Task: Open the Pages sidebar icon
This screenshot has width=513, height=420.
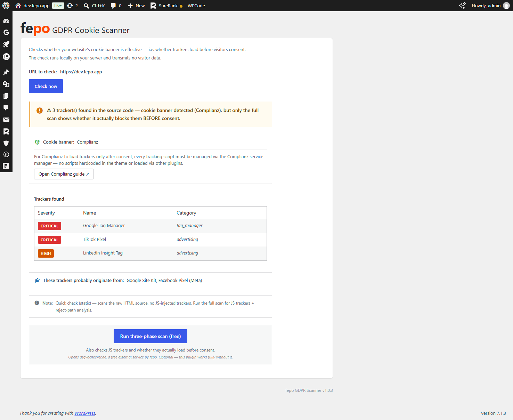Action: [6, 96]
